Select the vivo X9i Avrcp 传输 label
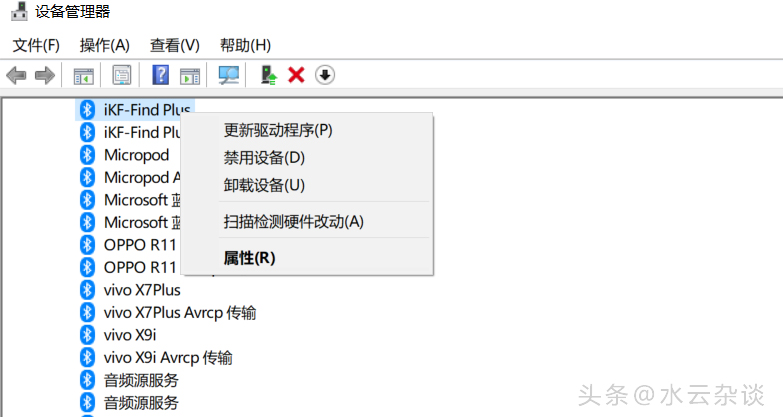Image resolution: width=783 pixels, height=417 pixels. coord(168,358)
